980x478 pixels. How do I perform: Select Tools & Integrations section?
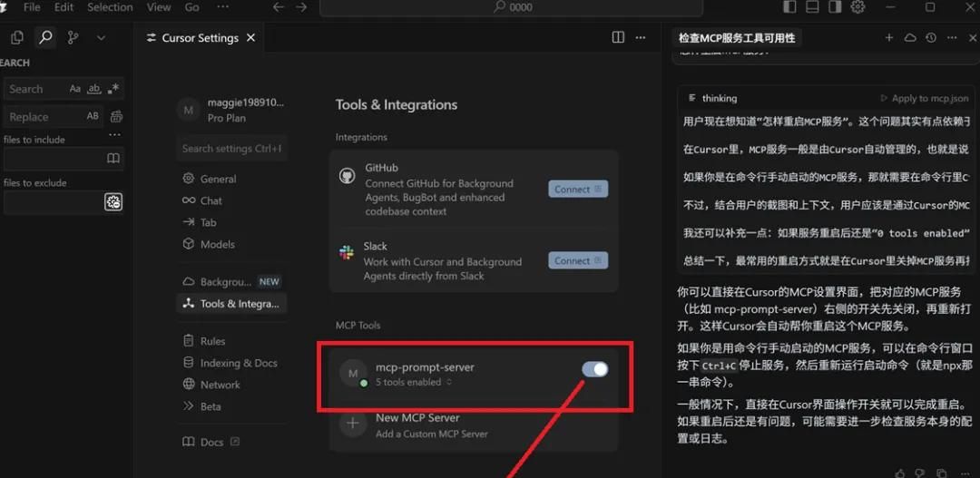(232, 304)
